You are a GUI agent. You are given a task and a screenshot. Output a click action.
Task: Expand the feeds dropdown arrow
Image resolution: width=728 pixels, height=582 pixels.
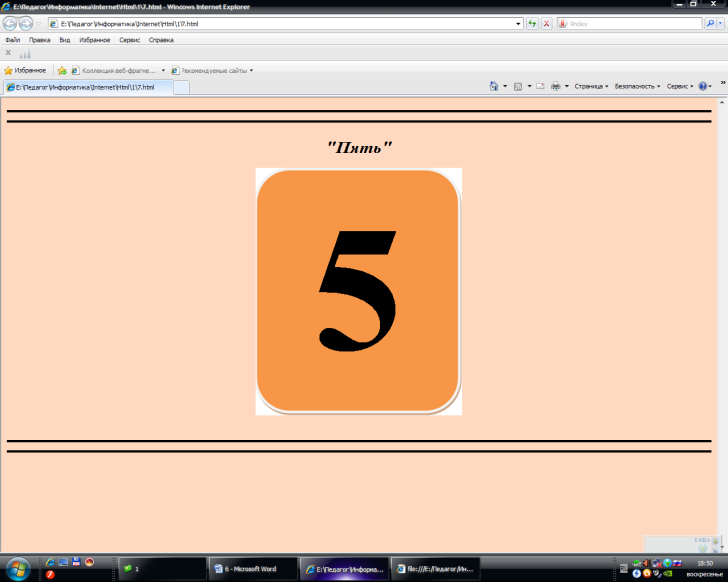point(529,86)
